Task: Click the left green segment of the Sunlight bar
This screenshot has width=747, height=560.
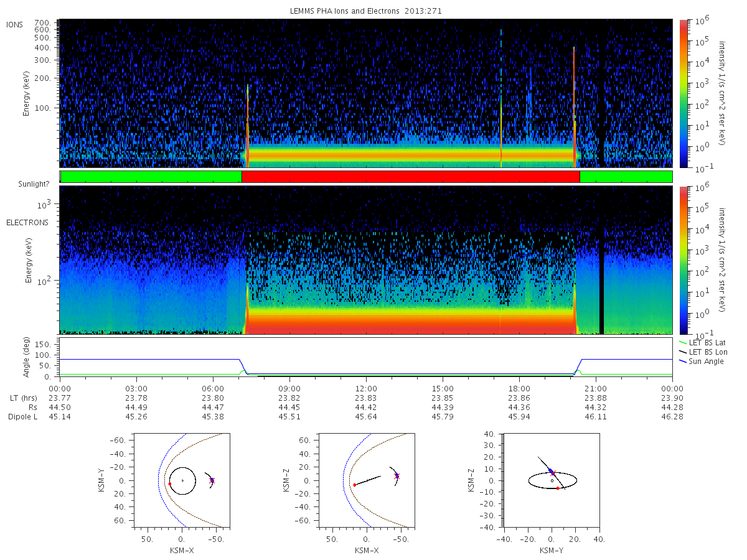Action: [151, 177]
